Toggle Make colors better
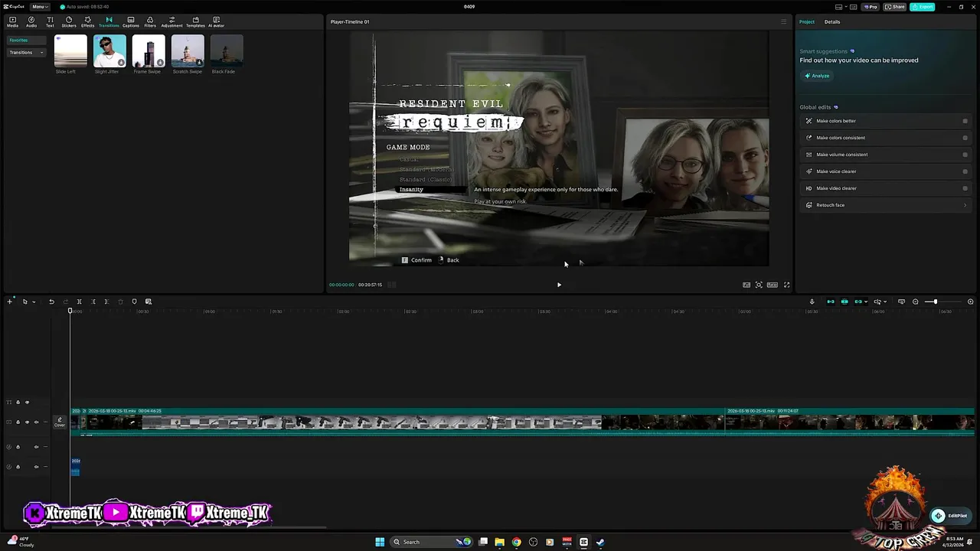Viewport: 980px width, 551px height. 965,121
